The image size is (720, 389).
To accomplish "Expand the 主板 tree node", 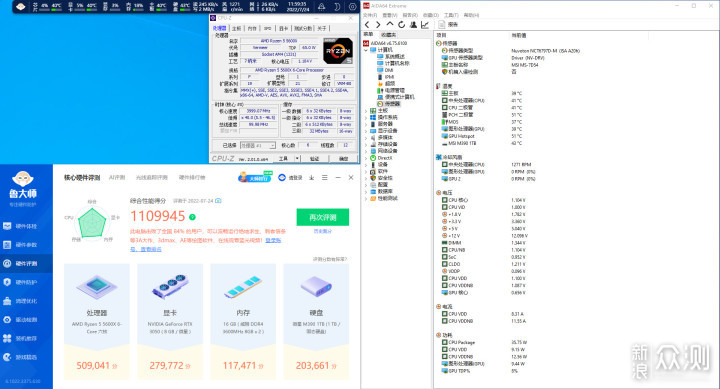I will coord(366,111).
